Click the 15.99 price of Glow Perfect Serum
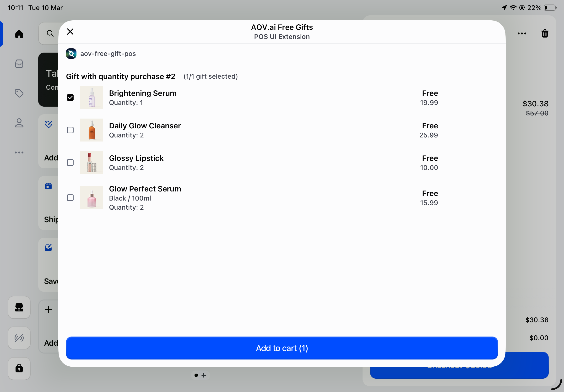Image resolution: width=564 pixels, height=392 pixels. pos(429,203)
